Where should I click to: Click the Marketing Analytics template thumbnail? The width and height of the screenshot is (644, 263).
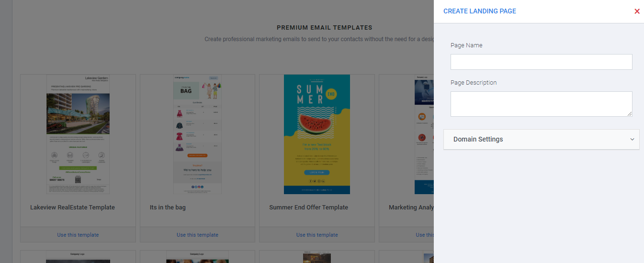pos(424,134)
